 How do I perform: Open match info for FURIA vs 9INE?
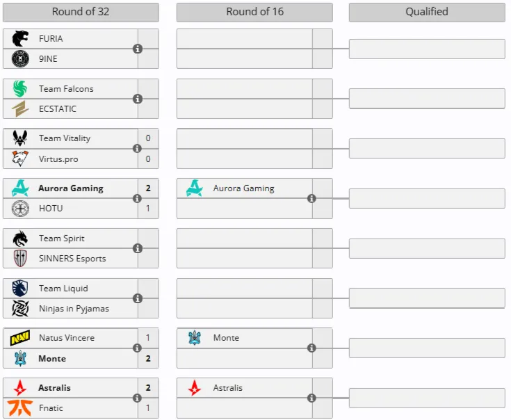[x=138, y=49]
